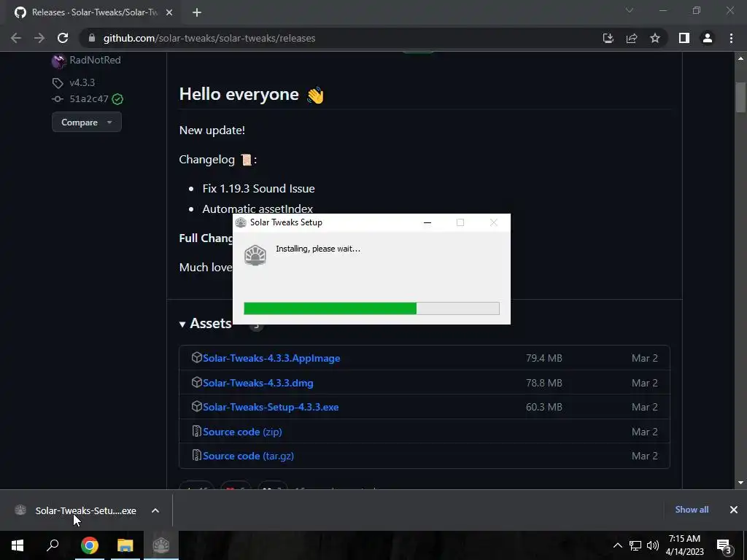This screenshot has width=747, height=560.
Task: Minimize the Solar Tweaks Setup window
Action: 427,222
